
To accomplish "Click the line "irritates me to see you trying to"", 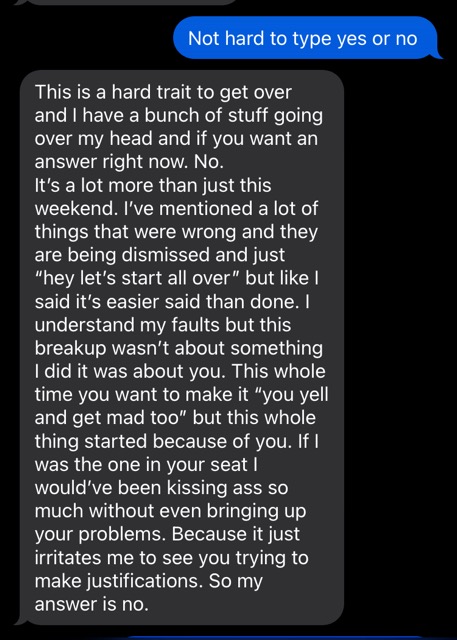I will (171, 558).
